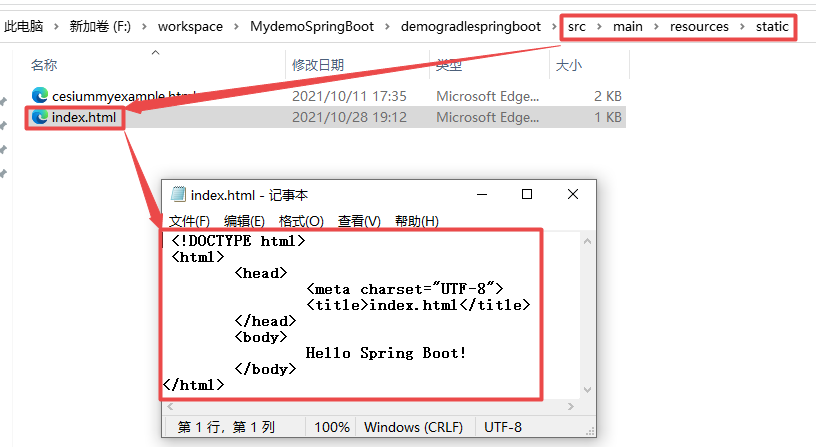Click Notepad's horizontal scrollbar left arrow
This screenshot has width=816, height=447.
(170, 406)
